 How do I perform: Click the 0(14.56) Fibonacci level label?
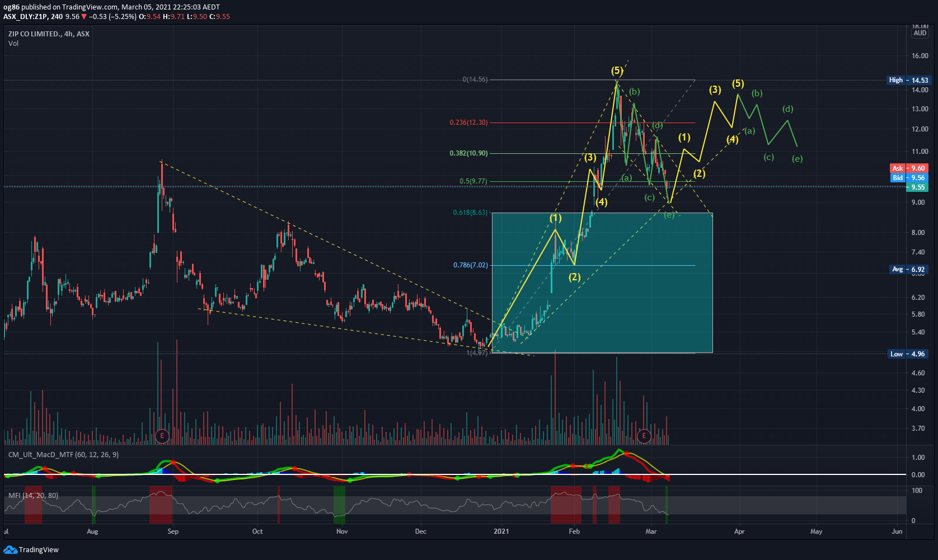(475, 79)
